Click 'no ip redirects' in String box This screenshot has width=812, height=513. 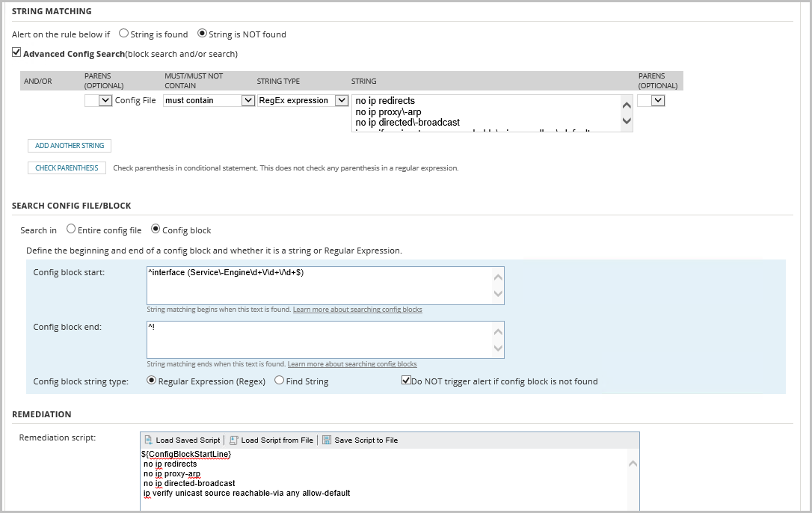pyautogui.click(x=385, y=100)
